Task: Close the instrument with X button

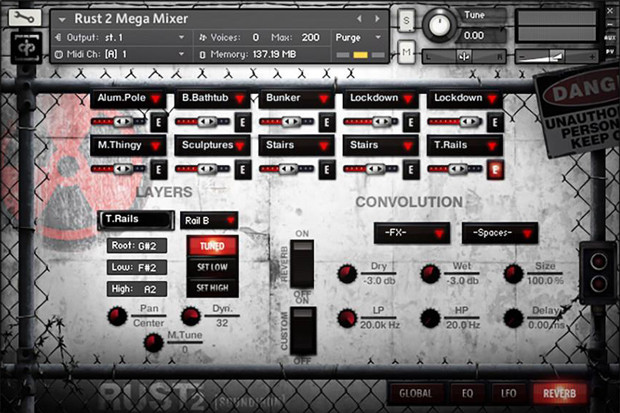Action: [610, 11]
